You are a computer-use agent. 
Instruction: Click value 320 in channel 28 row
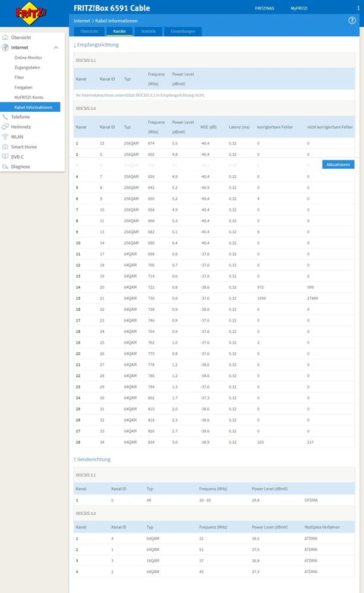coord(261,442)
